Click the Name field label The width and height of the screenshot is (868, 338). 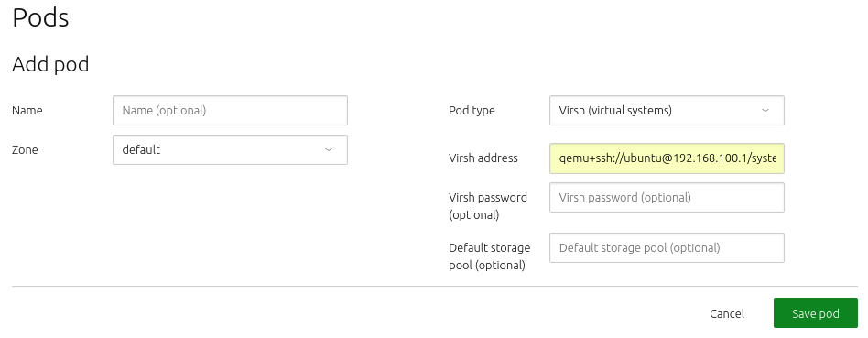(x=27, y=110)
